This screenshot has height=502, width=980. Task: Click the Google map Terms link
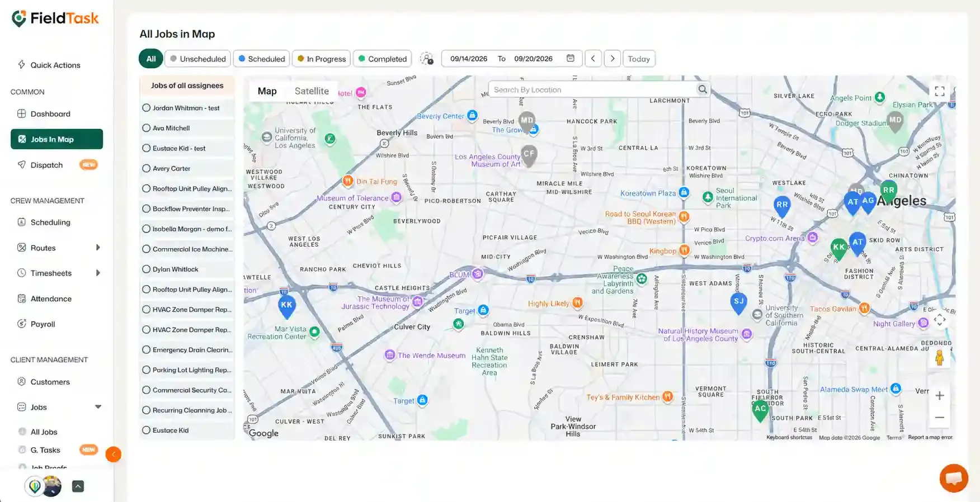[894, 438]
